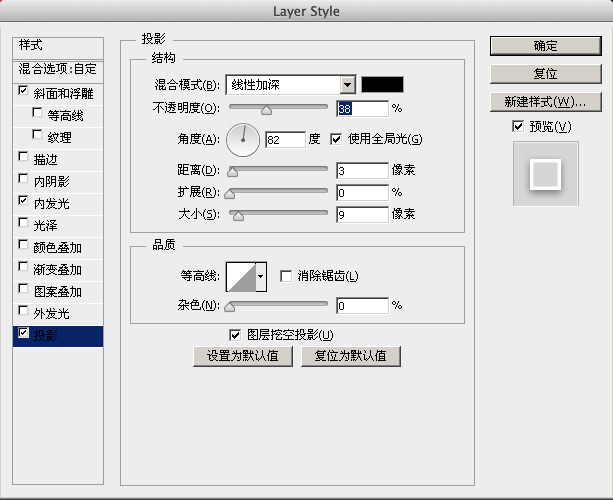Click the angle field showing 82
The width and height of the screenshot is (613, 500).
coord(285,140)
